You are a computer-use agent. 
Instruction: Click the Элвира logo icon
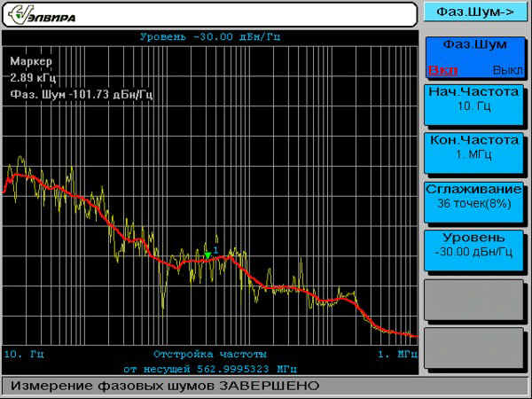point(42,14)
